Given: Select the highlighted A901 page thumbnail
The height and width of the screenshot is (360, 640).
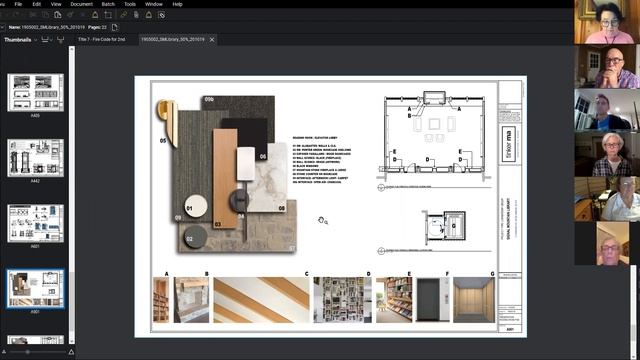Looking at the screenshot, I should point(36,289).
